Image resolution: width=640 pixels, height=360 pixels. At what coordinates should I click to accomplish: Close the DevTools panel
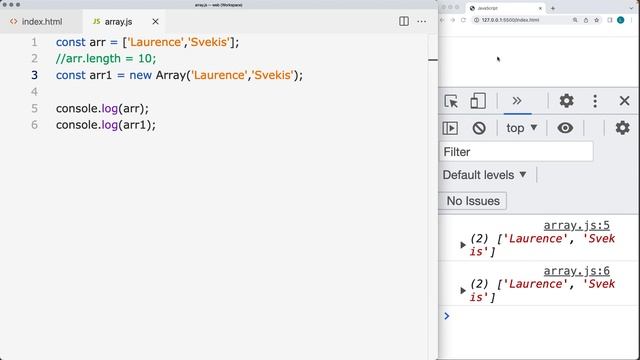[x=624, y=100]
